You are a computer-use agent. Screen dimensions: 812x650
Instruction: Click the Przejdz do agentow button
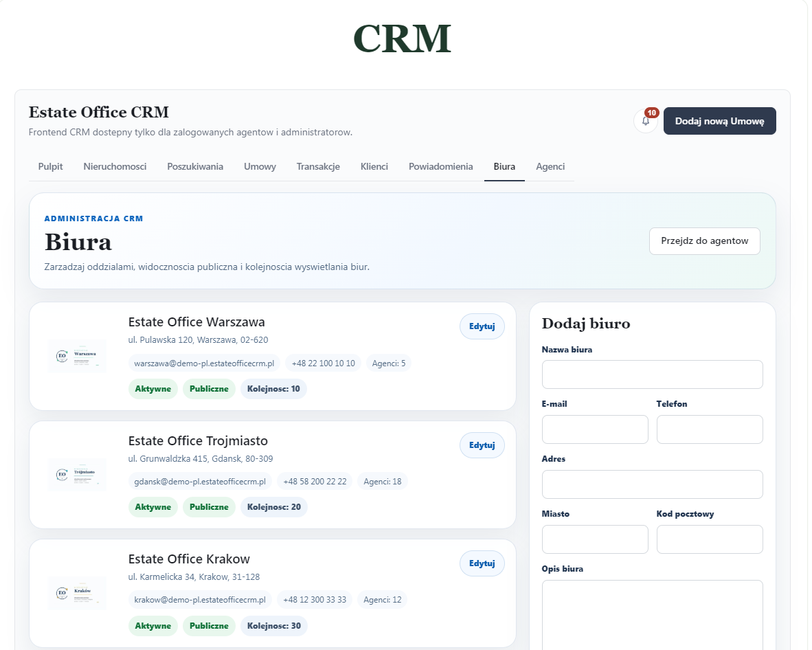pyautogui.click(x=704, y=241)
